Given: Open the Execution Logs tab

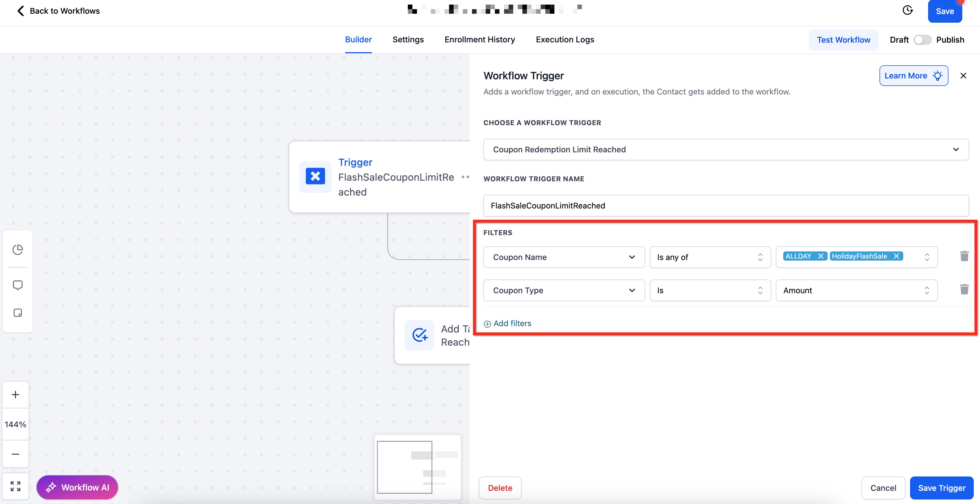Looking at the screenshot, I should tap(564, 40).
